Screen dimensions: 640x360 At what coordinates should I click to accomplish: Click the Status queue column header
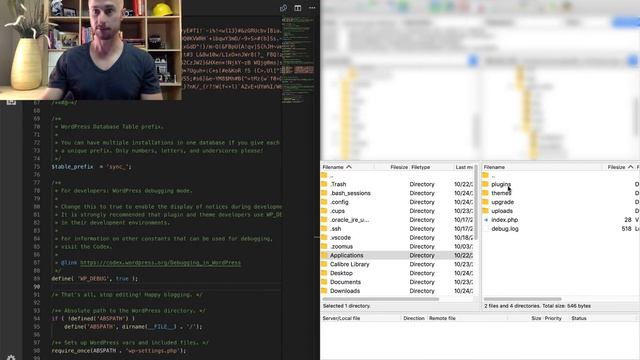pos(579,318)
